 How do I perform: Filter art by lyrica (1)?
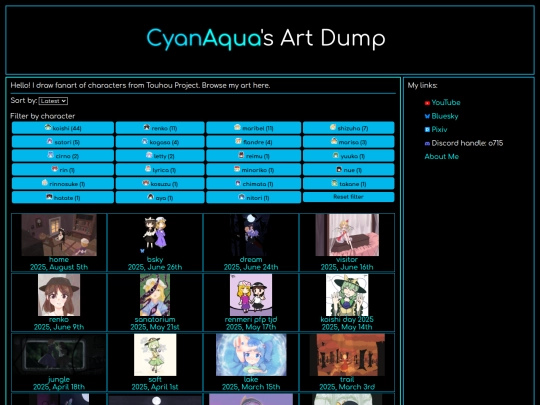(x=160, y=169)
